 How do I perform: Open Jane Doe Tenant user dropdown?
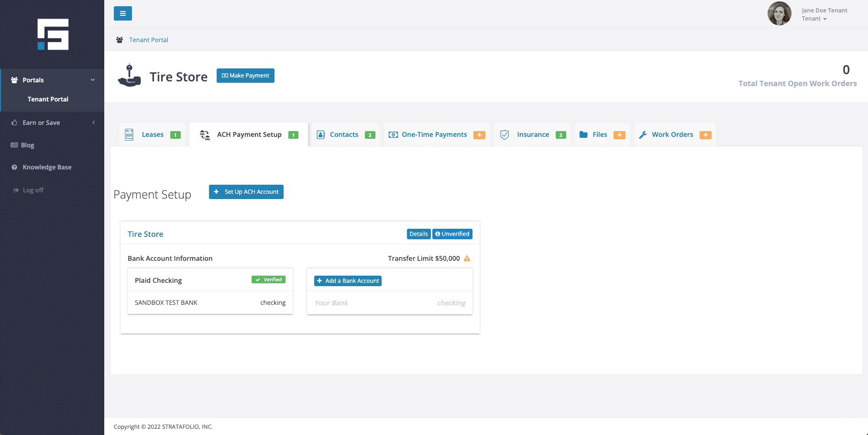pyautogui.click(x=824, y=14)
